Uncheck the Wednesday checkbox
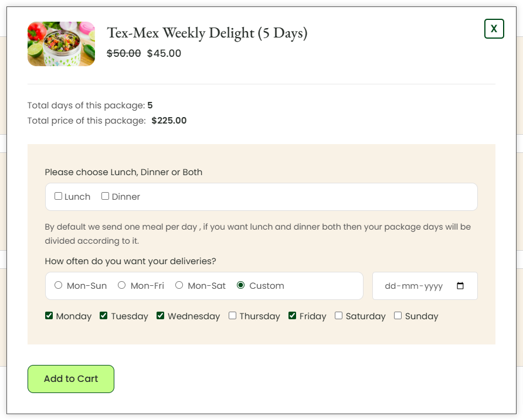Screen dimensions: 523x420 pyautogui.click(x=160, y=316)
